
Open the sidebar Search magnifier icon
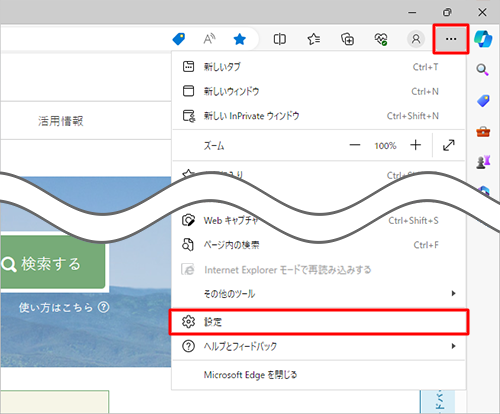pyautogui.click(x=482, y=70)
